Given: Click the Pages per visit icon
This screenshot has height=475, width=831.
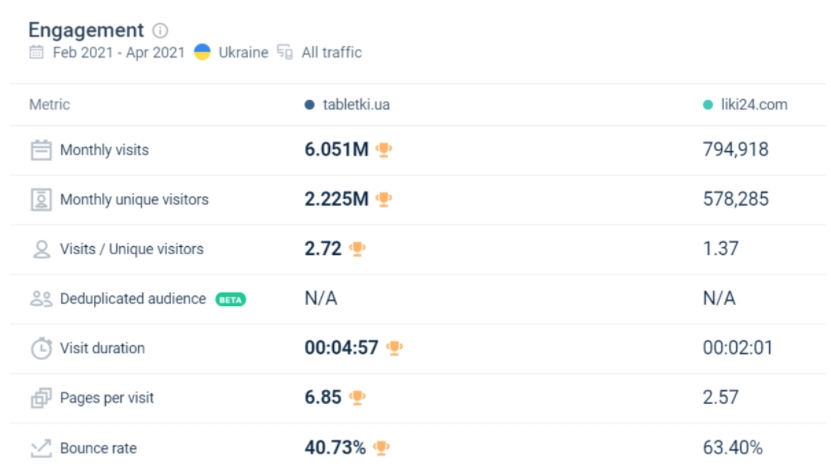Looking at the screenshot, I should pos(41,398).
